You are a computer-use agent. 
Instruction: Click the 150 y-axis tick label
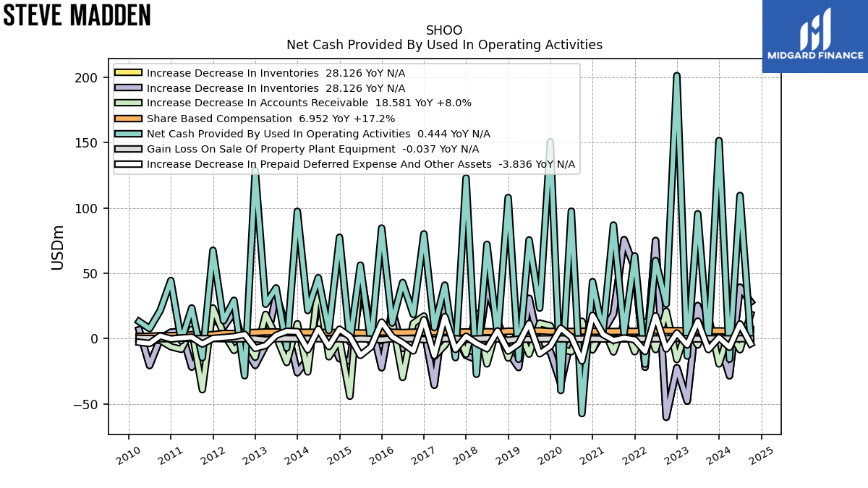88,143
